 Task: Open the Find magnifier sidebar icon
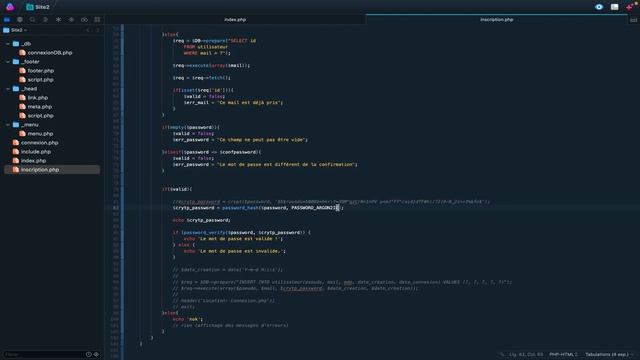pos(33,20)
